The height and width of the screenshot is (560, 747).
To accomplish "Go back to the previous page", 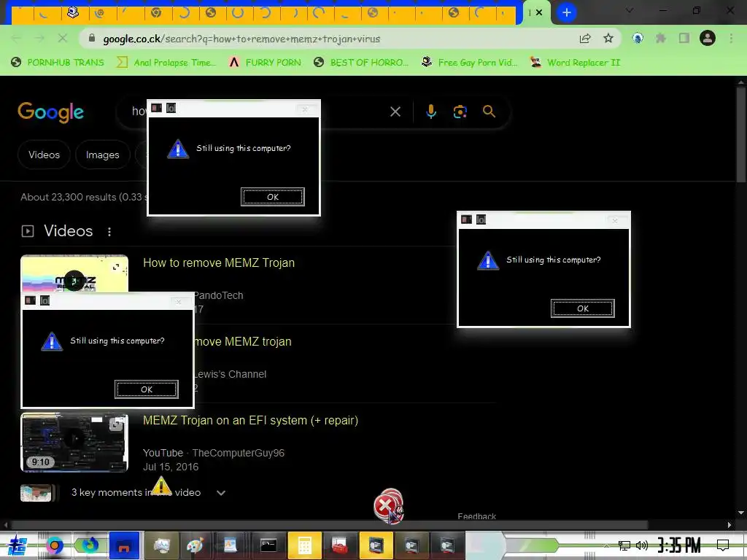I will [16, 38].
